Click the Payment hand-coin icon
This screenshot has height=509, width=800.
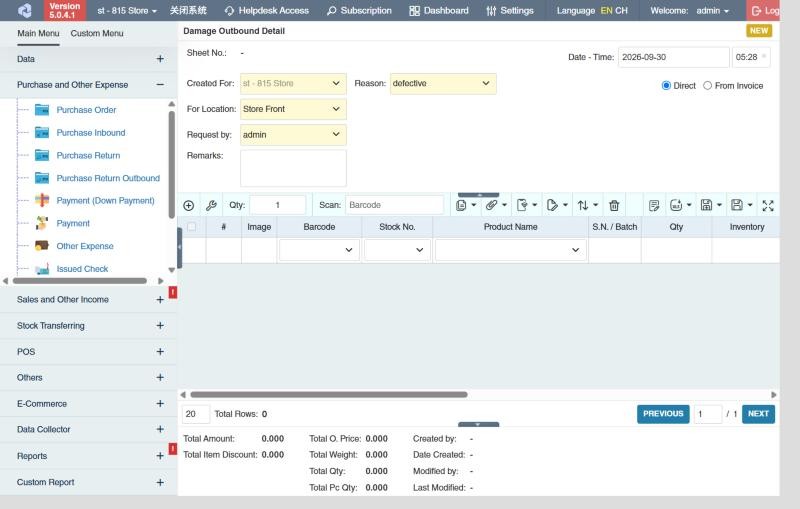(42, 223)
